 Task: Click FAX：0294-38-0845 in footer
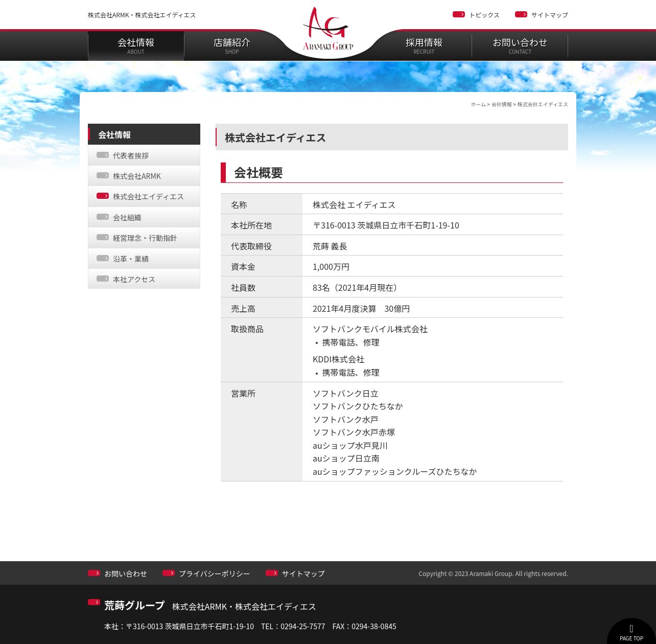364,626
